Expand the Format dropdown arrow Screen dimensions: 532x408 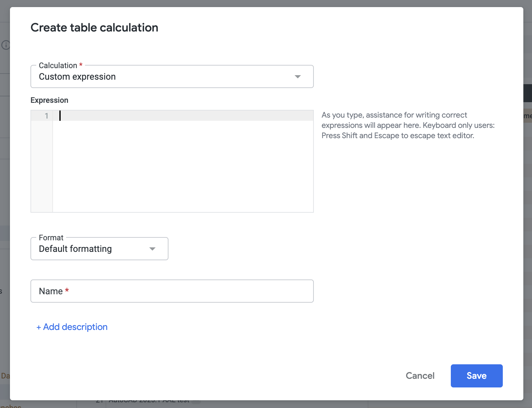[152, 249]
